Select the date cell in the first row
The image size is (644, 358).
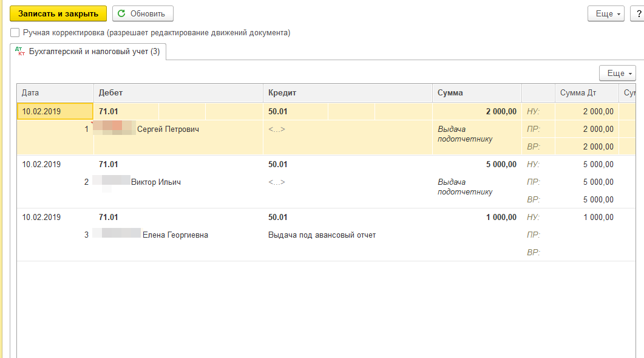click(55, 111)
